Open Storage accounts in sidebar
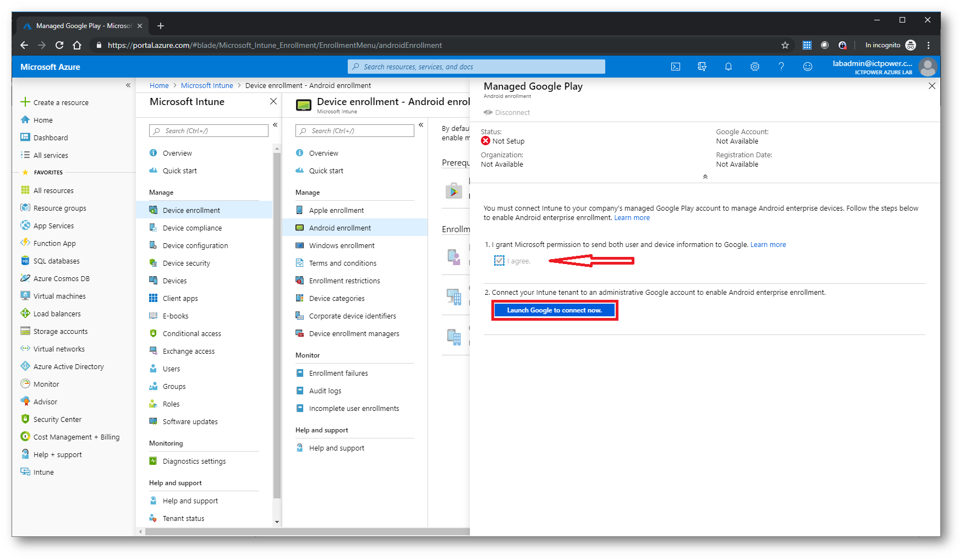964x560 pixels. [x=60, y=331]
